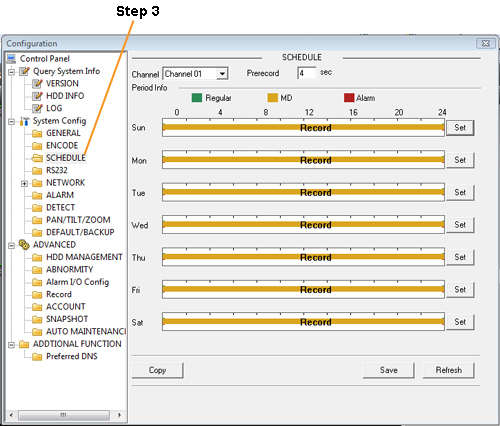Viewport: 500px width, 426px height.
Task: Click the SNAPSHOT folder icon
Action: (x=37, y=319)
